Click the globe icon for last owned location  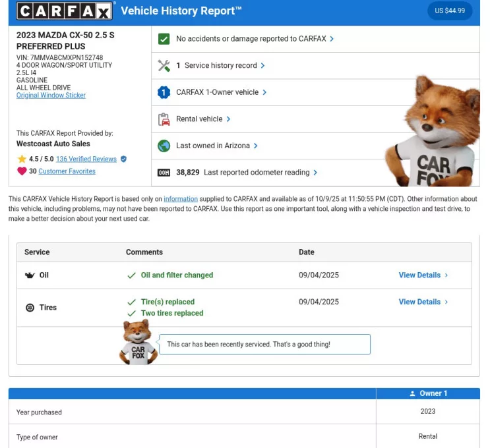pyautogui.click(x=164, y=146)
